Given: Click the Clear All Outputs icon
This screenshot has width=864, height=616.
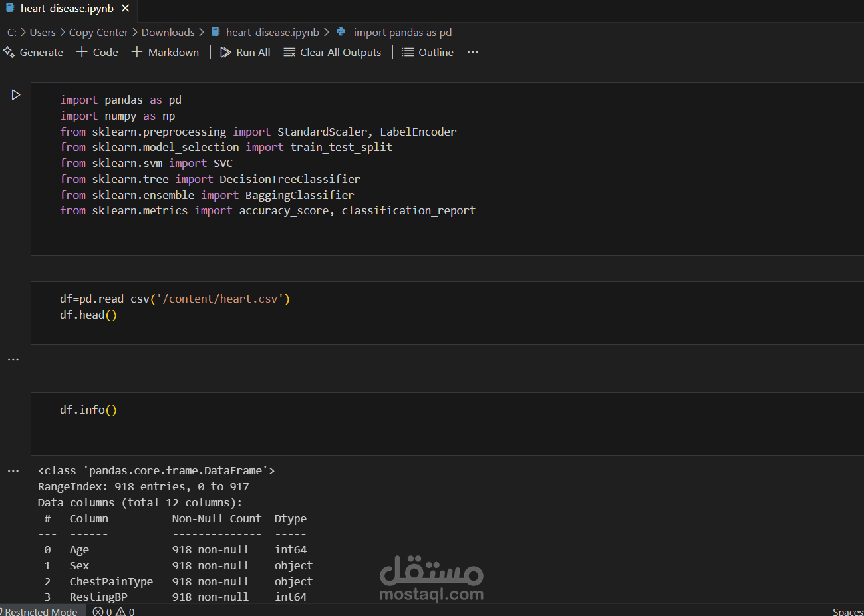Looking at the screenshot, I should tap(289, 52).
